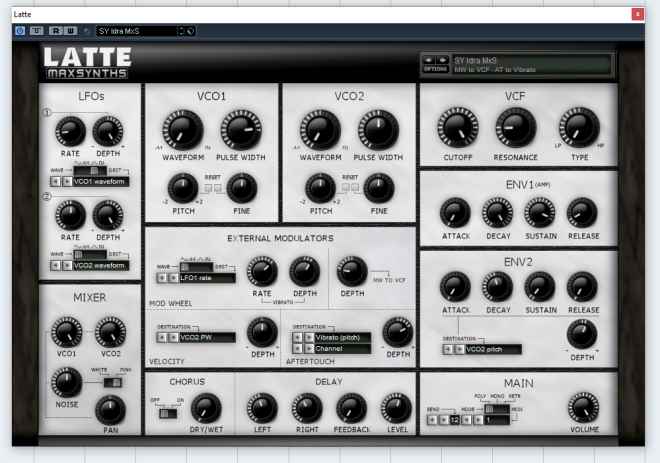Viewport: 660px width, 463px height.
Task: Open the Velocity 'VCO2 PW' destination field
Action: [207, 338]
